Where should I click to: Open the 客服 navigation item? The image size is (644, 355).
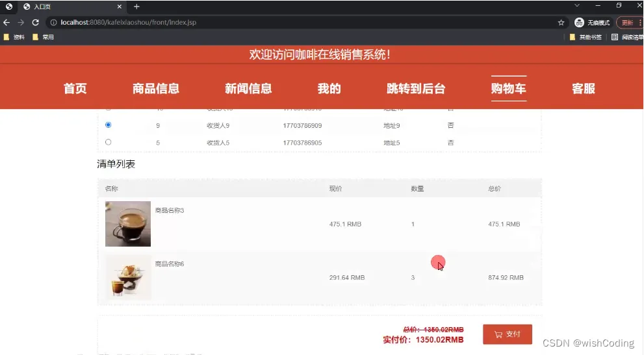click(584, 88)
